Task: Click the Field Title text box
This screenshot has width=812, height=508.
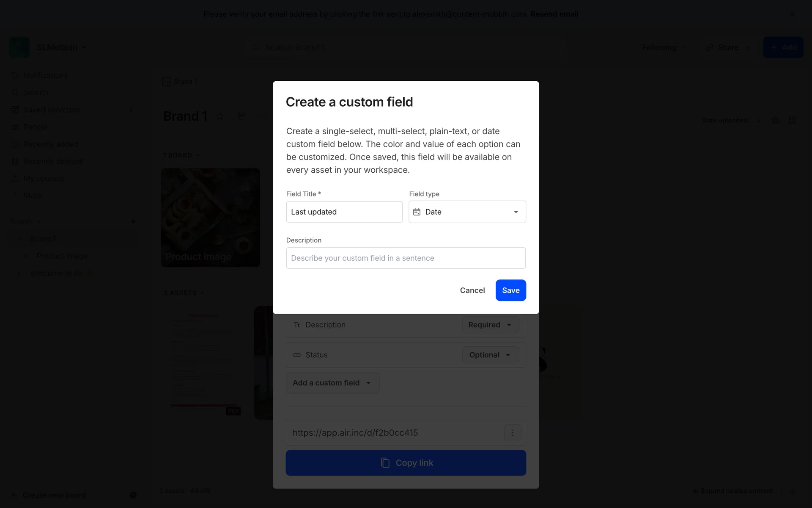Action: [344, 212]
